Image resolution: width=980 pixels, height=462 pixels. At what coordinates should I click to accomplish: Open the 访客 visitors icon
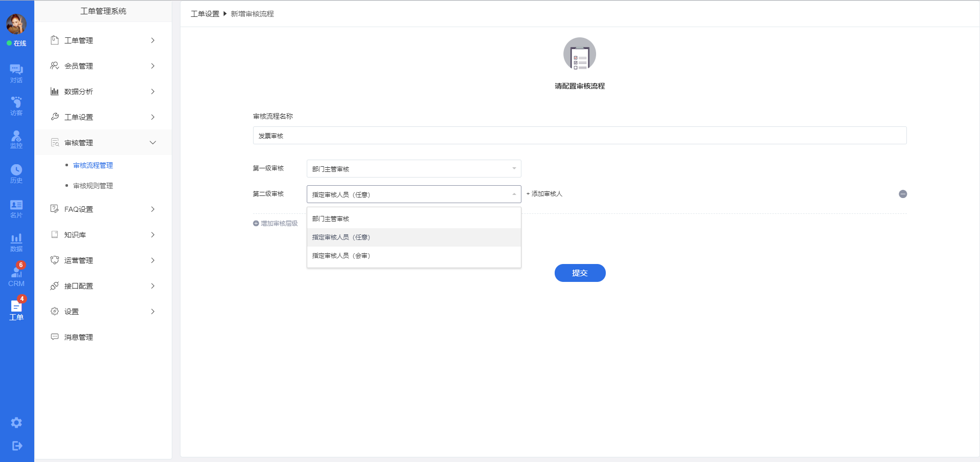[x=16, y=106]
